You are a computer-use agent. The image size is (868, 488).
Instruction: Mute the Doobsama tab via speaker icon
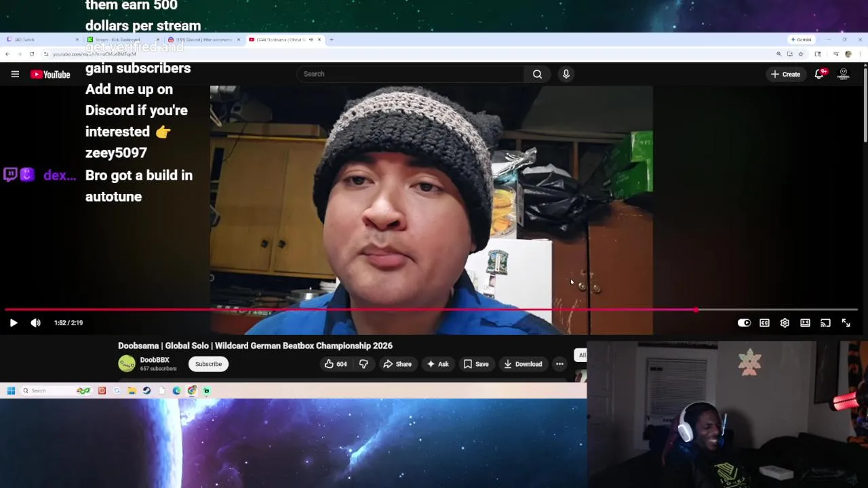point(311,39)
